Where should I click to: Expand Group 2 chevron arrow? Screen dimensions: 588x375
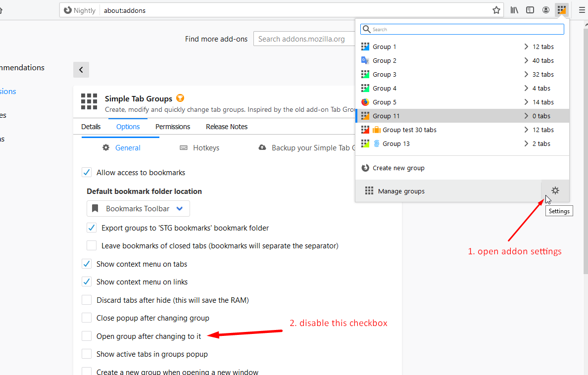point(526,60)
